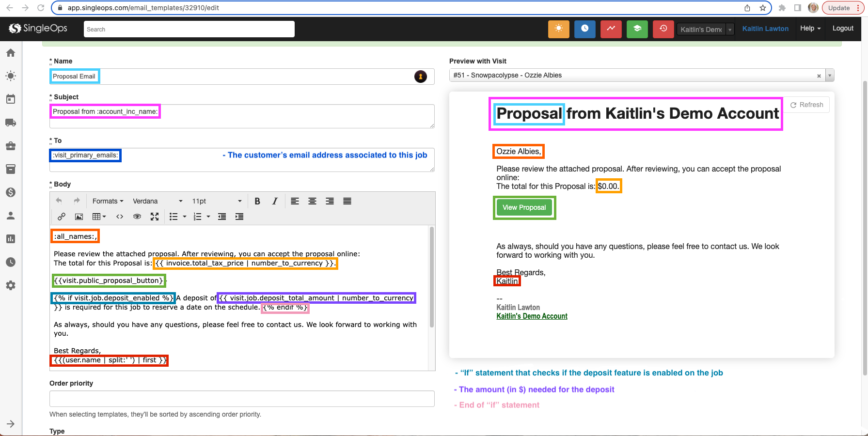This screenshot has height=436, width=868.
Task: Click the insert image icon
Action: (x=79, y=217)
